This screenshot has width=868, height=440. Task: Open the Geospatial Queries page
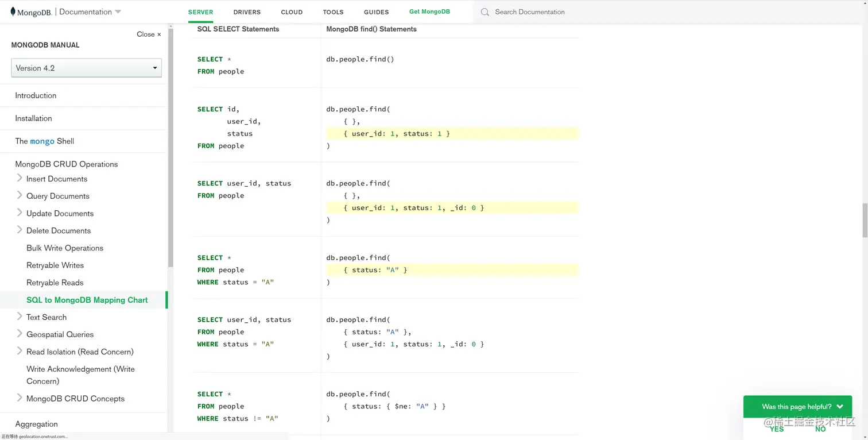(x=60, y=334)
